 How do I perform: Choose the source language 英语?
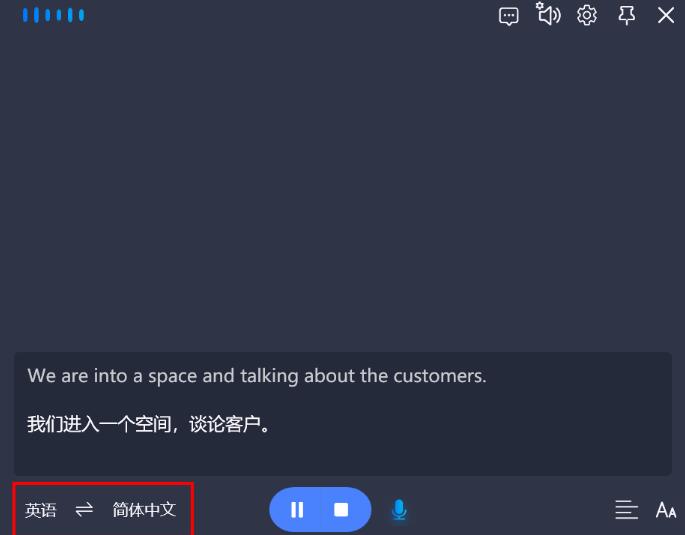41,510
